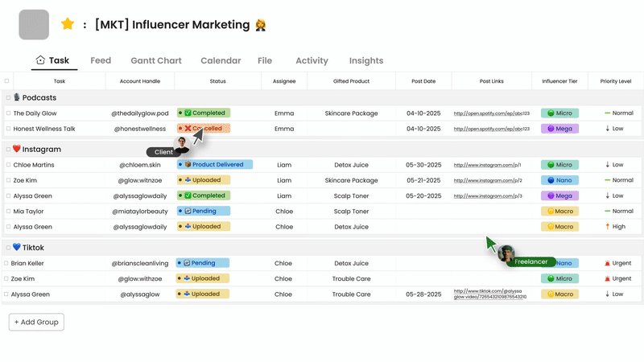Check the box for Chloe Martins row
644x362 pixels.
click(x=8, y=165)
